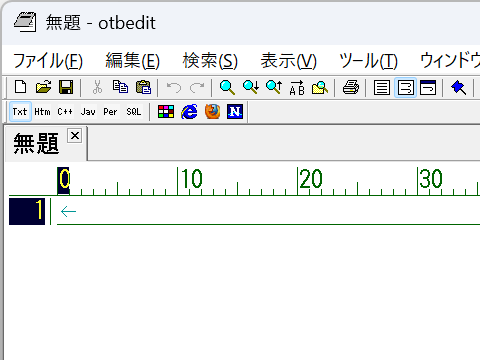Open a file with the folder icon
This screenshot has width=480, height=360.
coord(43,87)
